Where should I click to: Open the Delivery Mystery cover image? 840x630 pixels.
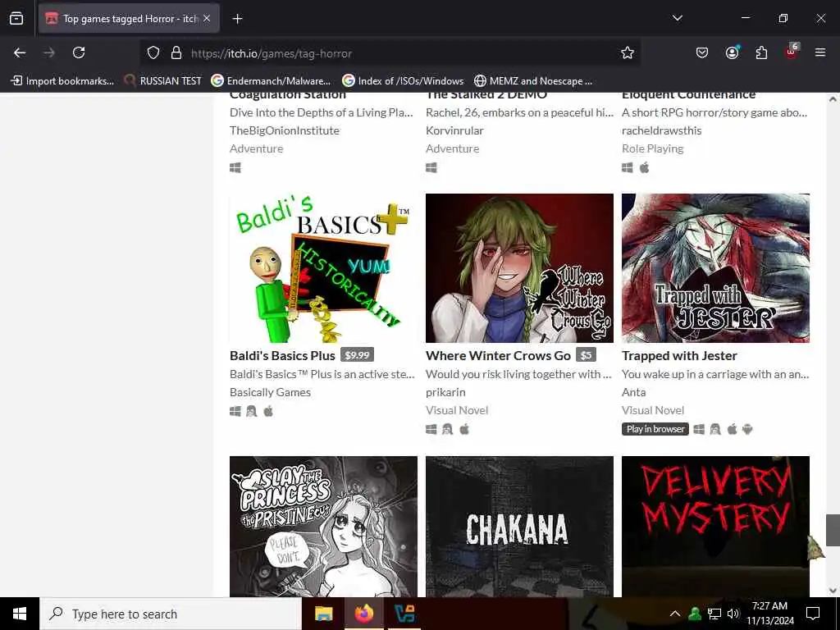pyautogui.click(x=715, y=527)
